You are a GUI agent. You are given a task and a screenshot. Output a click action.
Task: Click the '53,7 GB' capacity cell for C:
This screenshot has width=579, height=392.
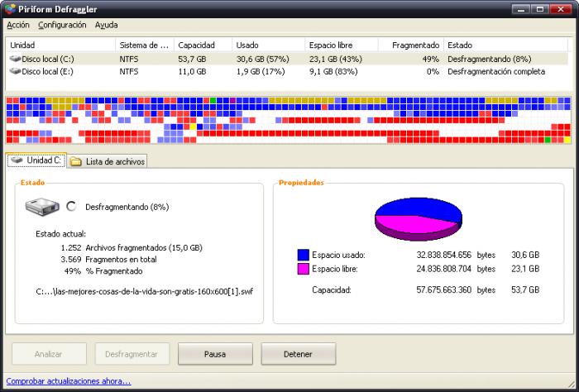pos(192,59)
